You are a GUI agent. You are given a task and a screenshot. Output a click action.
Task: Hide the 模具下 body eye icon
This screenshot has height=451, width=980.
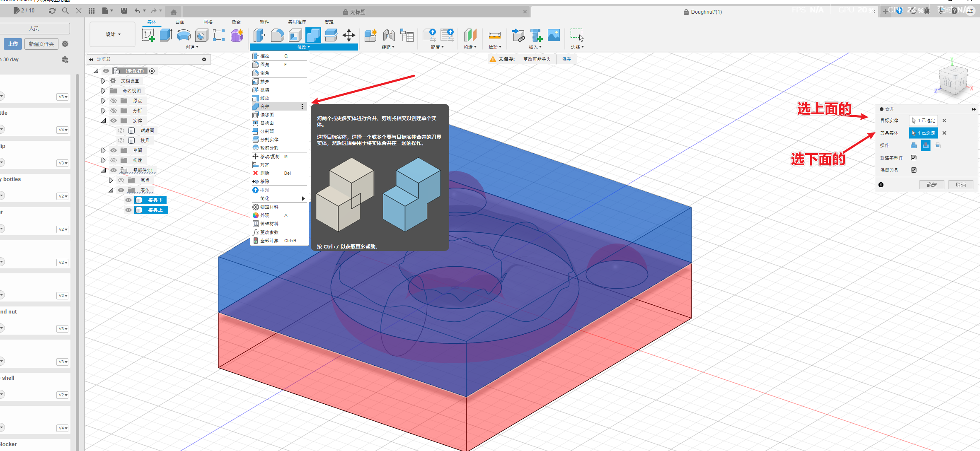128,200
